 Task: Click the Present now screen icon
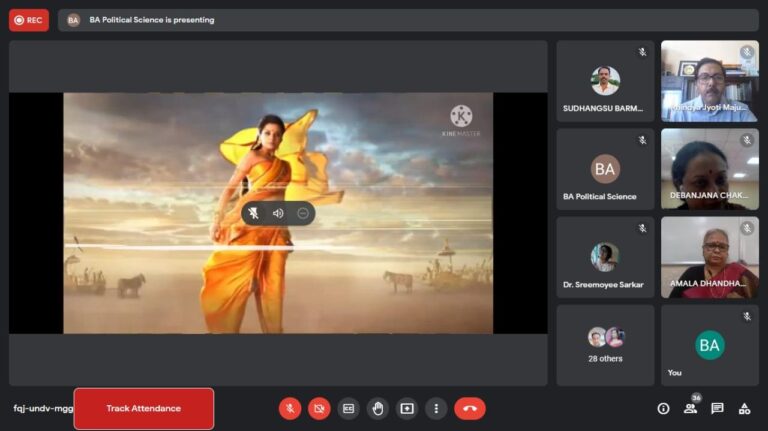407,408
